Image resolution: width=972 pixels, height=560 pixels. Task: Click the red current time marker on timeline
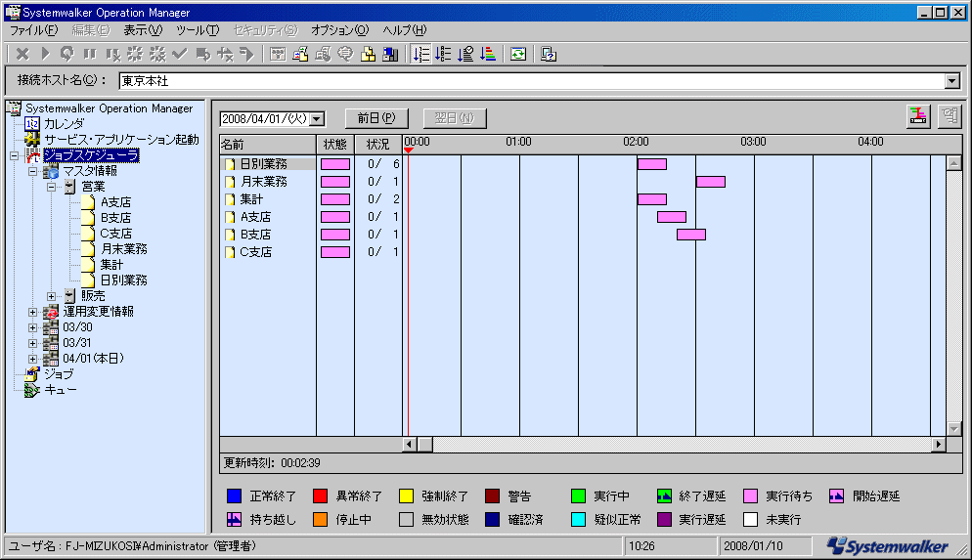click(x=408, y=151)
